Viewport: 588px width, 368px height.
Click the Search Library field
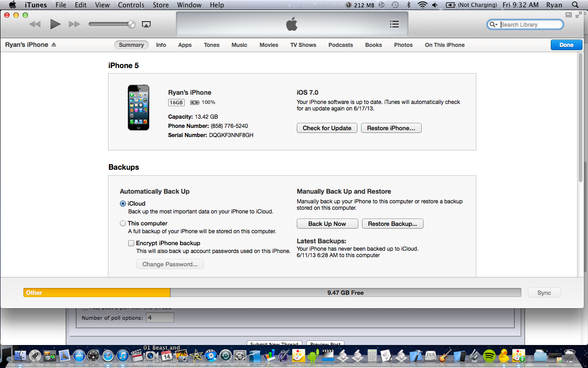[525, 24]
